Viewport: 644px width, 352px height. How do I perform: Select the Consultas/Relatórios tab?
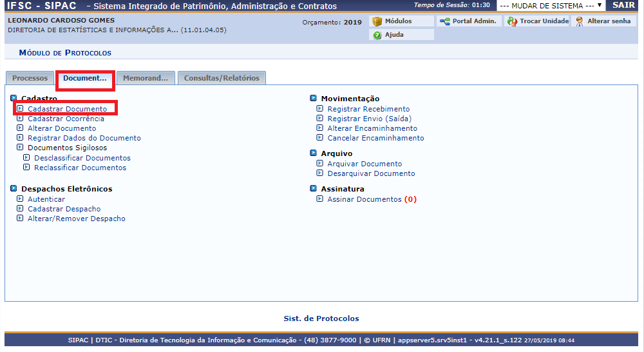222,78
